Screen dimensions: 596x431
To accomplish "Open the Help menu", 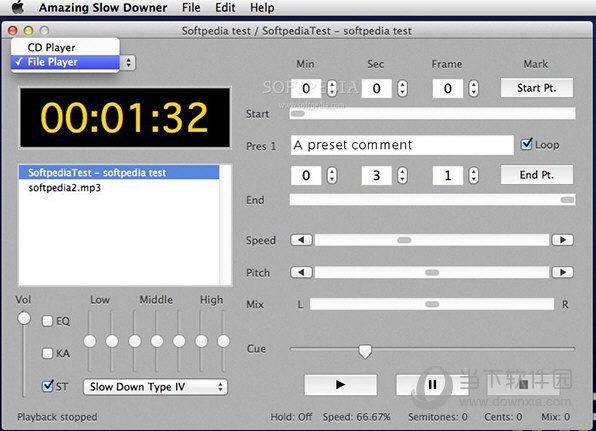I will coord(262,8).
